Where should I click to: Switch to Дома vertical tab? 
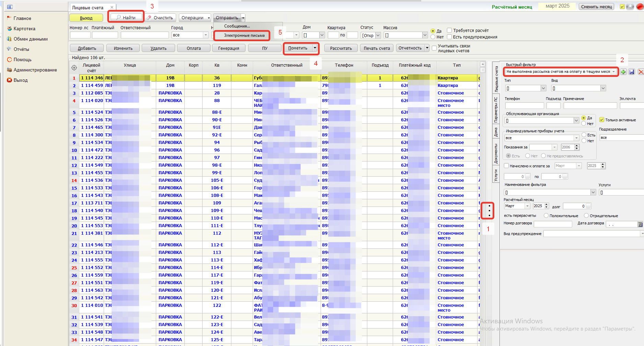[x=496, y=132]
